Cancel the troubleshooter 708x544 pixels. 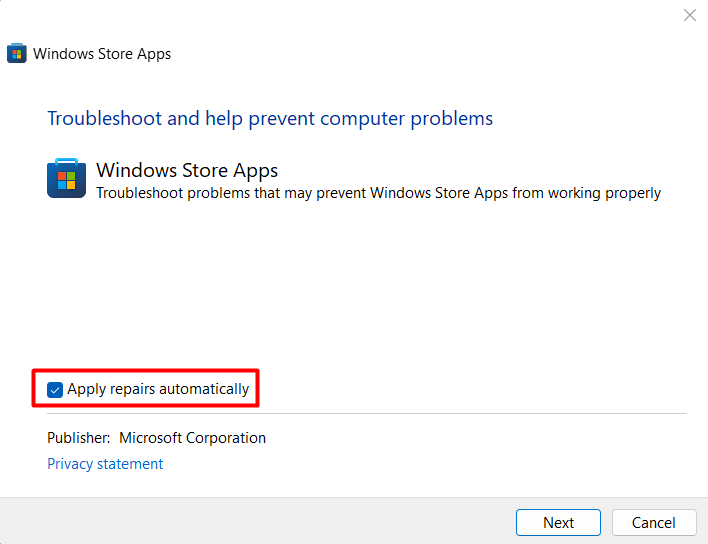pos(653,522)
